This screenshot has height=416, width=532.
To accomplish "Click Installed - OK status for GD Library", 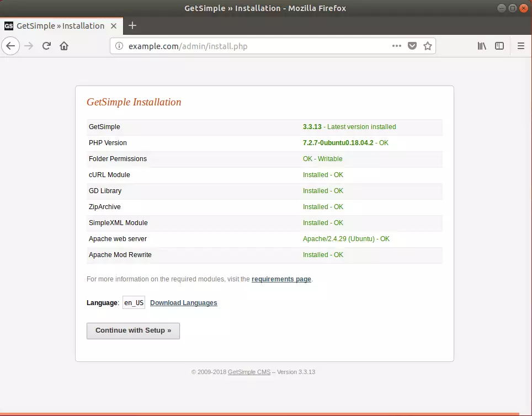I will pyautogui.click(x=323, y=191).
